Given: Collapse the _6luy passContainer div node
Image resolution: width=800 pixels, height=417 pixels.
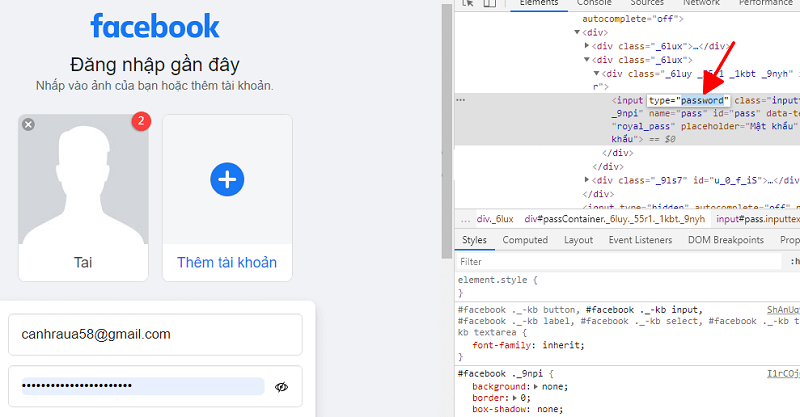Looking at the screenshot, I should [596, 73].
